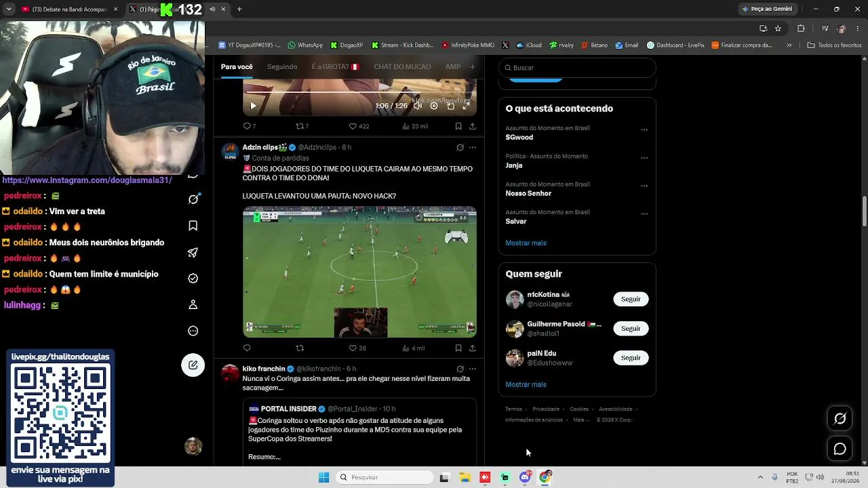Image resolution: width=868 pixels, height=488 pixels.
Task: Reply to the top video post with 7 replies
Action: (x=250, y=126)
